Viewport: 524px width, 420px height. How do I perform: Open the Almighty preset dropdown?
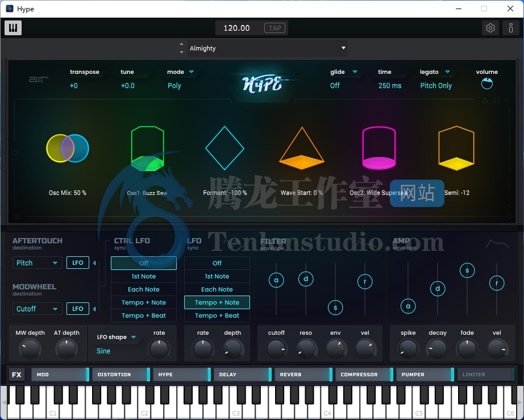(x=267, y=48)
